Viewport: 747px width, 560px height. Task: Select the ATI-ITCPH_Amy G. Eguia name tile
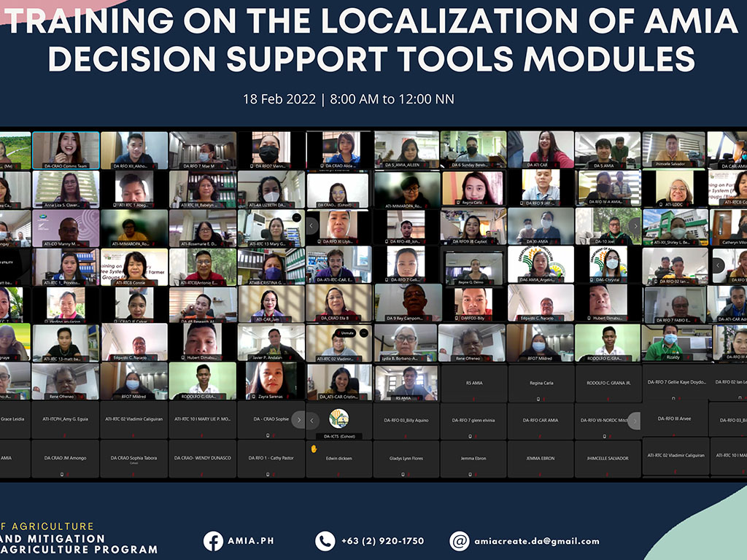(x=65, y=419)
